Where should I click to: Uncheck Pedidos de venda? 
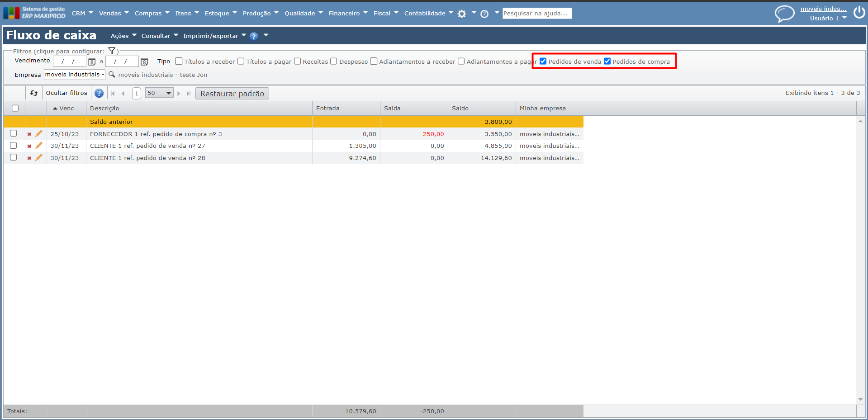pos(543,61)
